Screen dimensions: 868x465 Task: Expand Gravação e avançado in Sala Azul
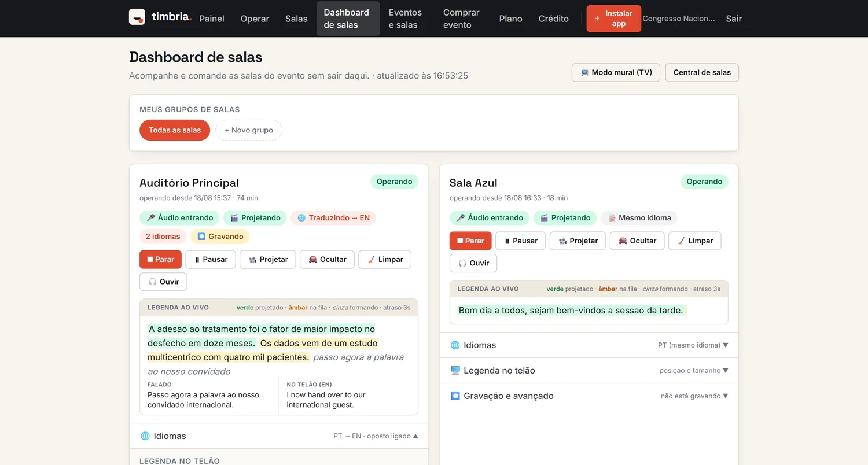(x=589, y=396)
